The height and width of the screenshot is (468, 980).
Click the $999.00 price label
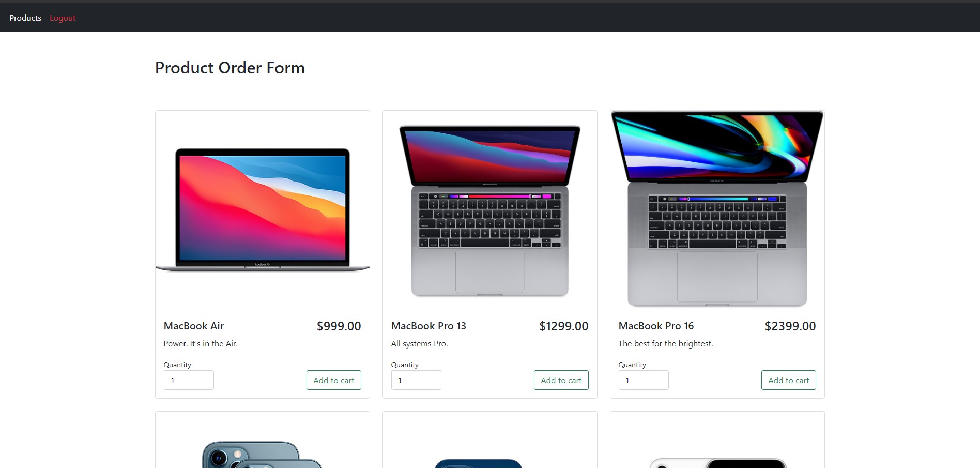pos(339,326)
